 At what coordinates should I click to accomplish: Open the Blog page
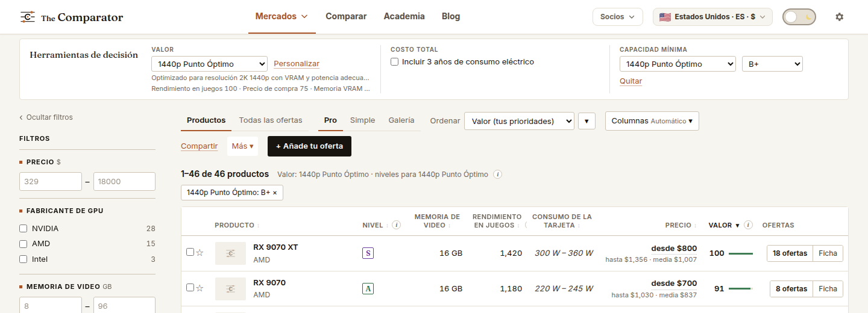[x=451, y=16]
